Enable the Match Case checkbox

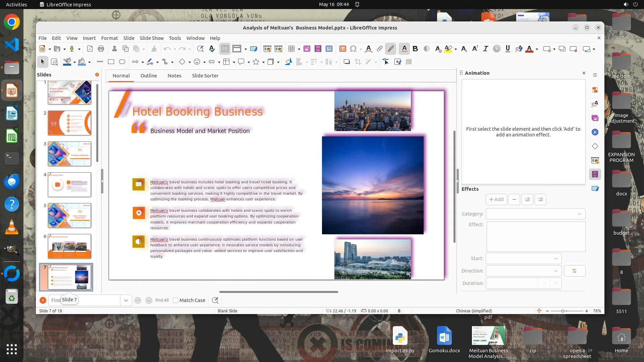click(175, 300)
